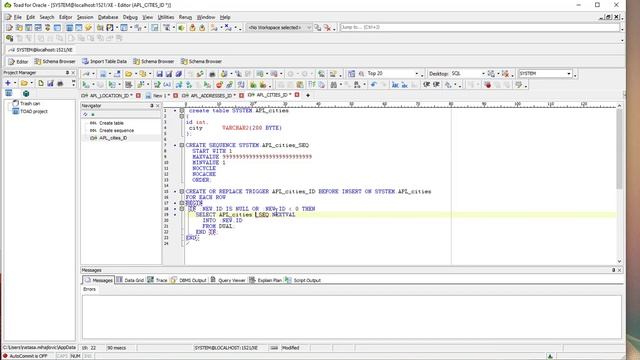Open the SYSTEM schema dropdown
Viewport: 640px width, 360px height.
[569, 74]
